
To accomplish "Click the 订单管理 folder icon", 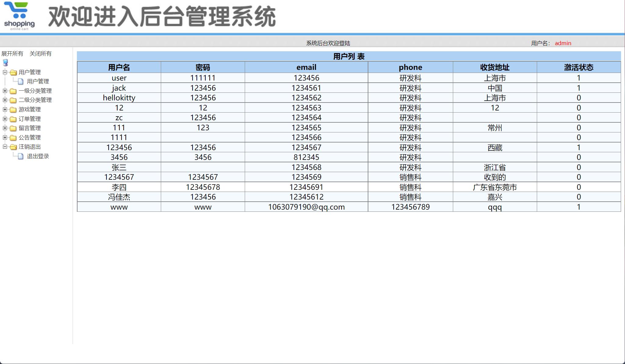I will click(x=13, y=119).
